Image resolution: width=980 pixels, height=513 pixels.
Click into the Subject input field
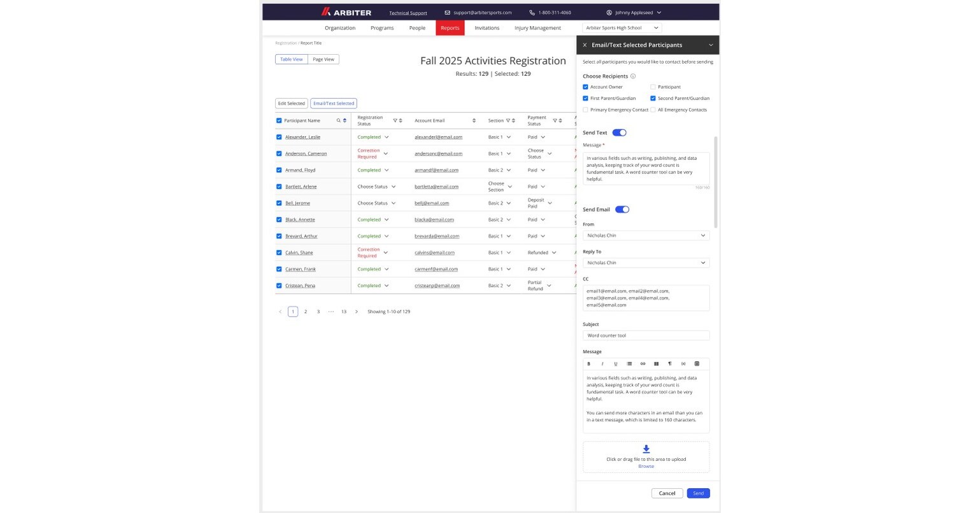pyautogui.click(x=646, y=335)
